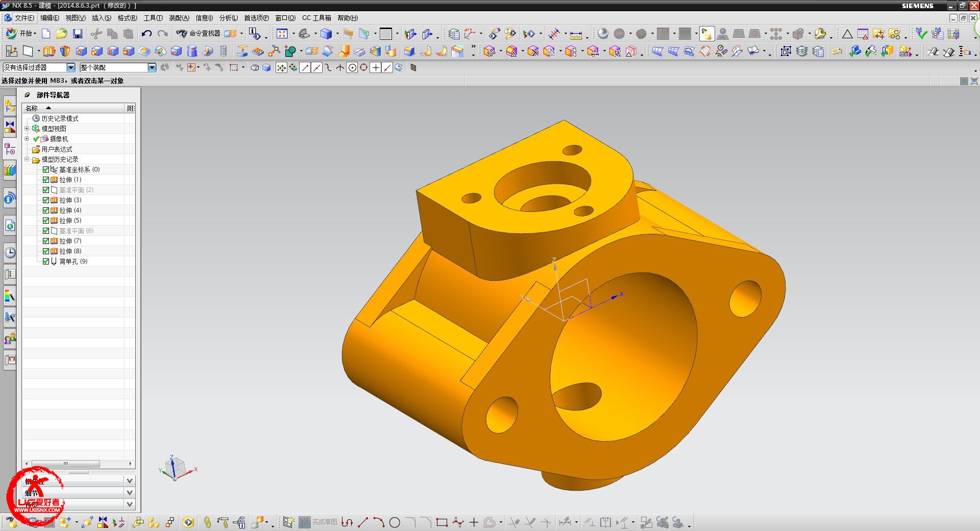Click the Profile sketch tool
980x531 pixels.
347,522
